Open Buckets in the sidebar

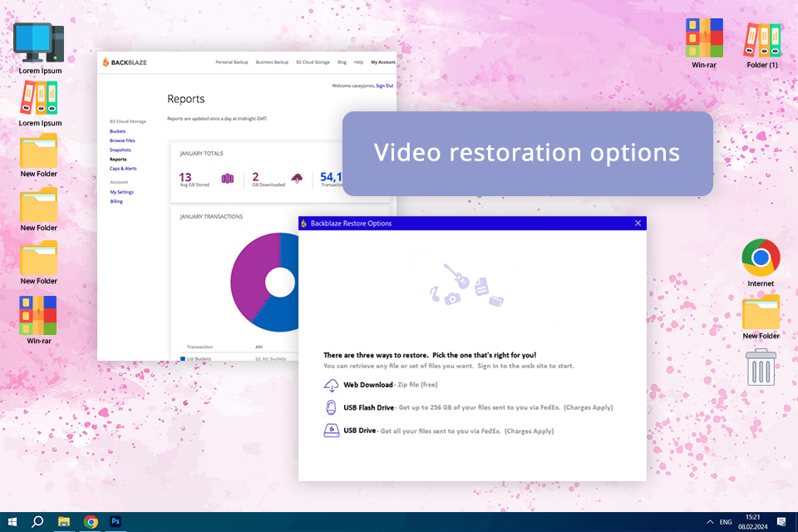tap(117, 131)
